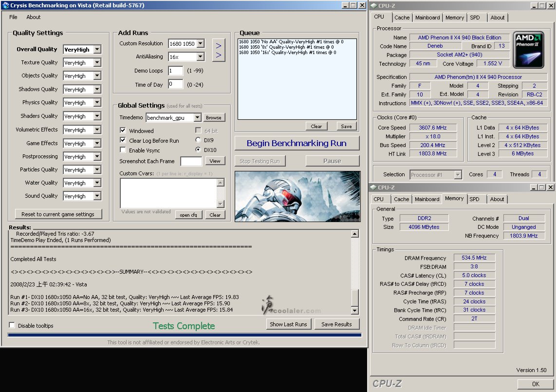Click View button next to screenshot field
The width and height of the screenshot is (556, 392).
pos(215,161)
